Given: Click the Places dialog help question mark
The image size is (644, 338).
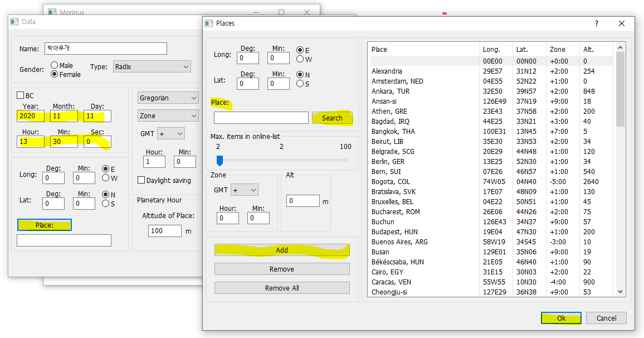Looking at the screenshot, I should [x=596, y=23].
